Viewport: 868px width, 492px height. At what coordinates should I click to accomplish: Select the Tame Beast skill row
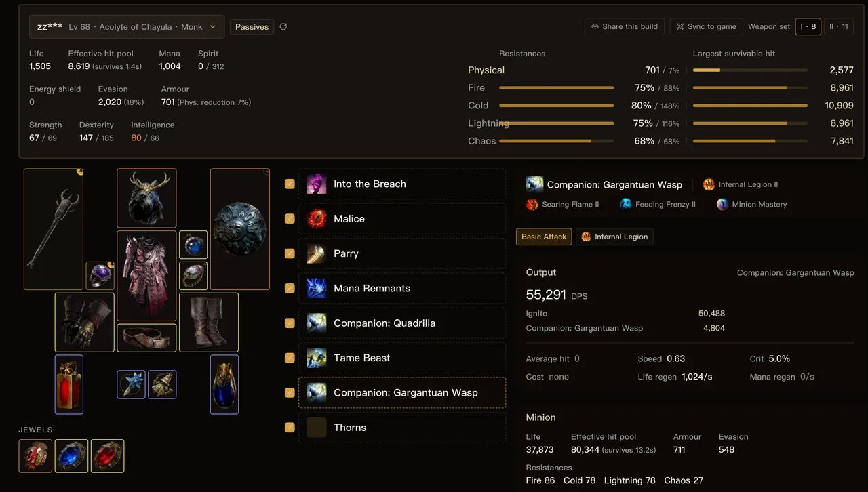[x=402, y=358]
